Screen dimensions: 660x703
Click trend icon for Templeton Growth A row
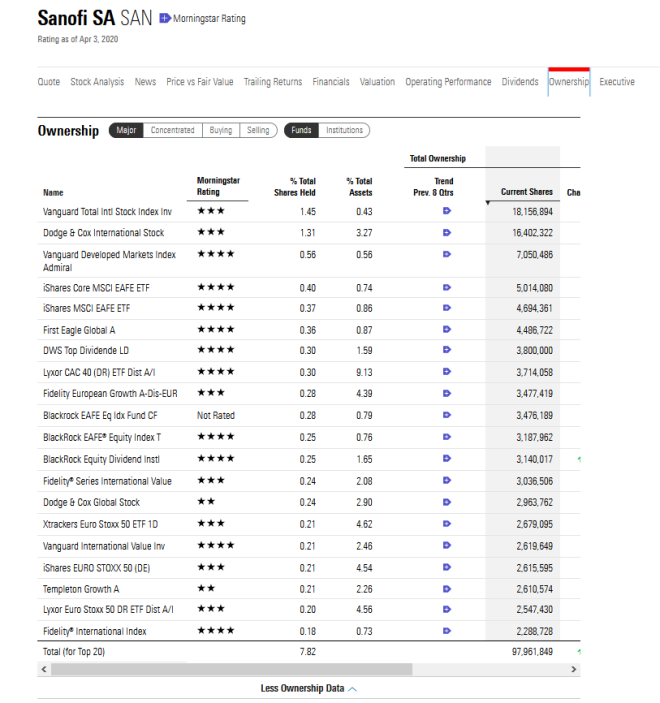[x=446, y=588]
